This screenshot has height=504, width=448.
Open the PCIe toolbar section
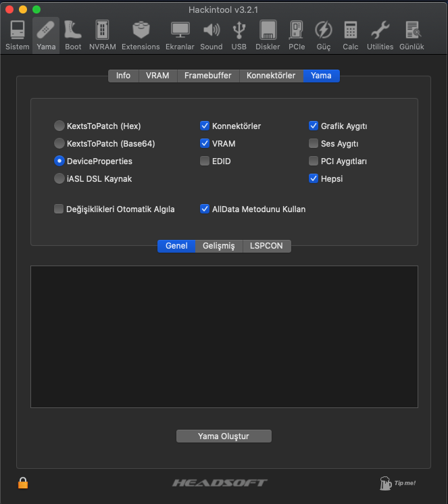tap(296, 35)
